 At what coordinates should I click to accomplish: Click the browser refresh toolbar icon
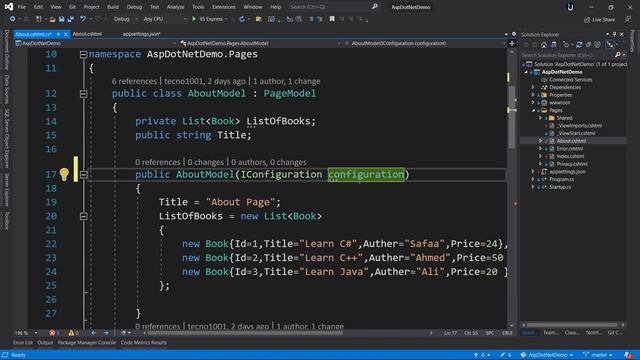(242, 19)
